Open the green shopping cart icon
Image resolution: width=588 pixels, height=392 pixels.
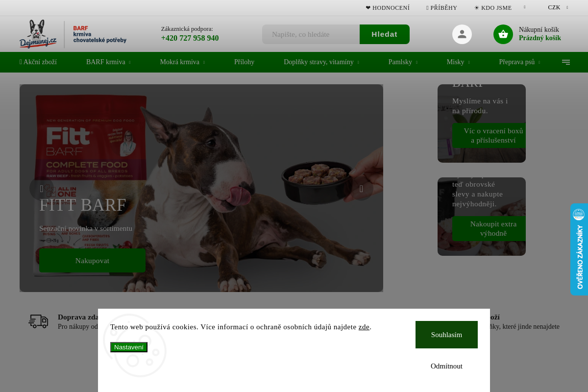pos(503,34)
